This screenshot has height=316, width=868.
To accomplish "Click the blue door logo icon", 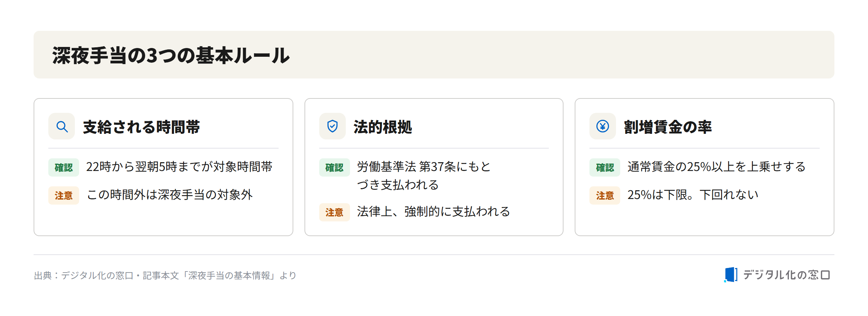I will pyautogui.click(x=731, y=275).
